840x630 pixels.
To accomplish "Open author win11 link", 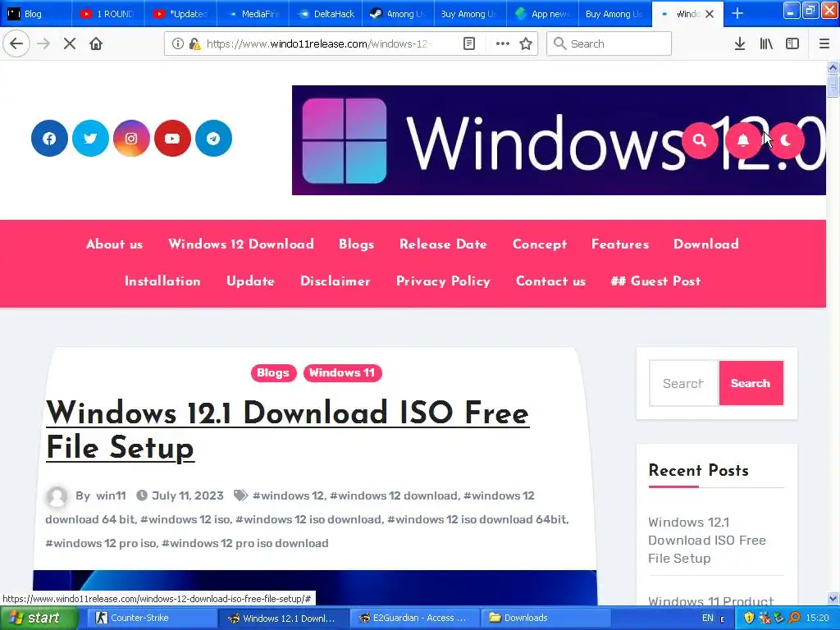I will point(111,495).
